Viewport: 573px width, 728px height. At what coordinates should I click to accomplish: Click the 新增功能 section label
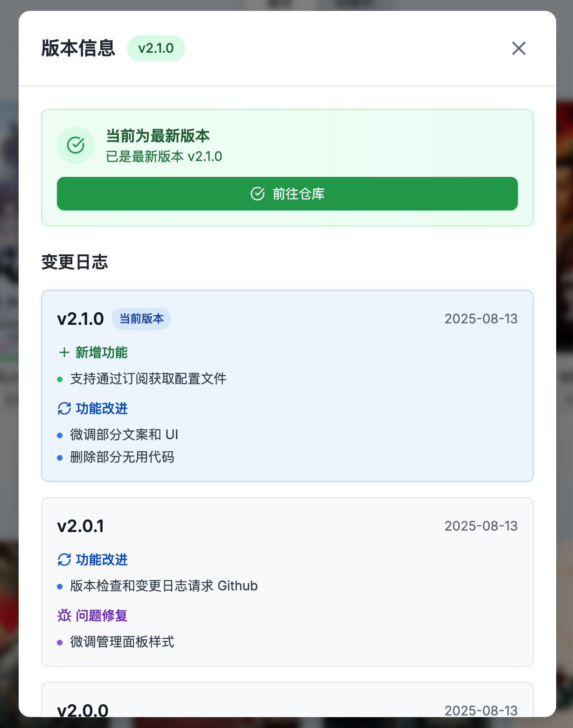point(102,352)
